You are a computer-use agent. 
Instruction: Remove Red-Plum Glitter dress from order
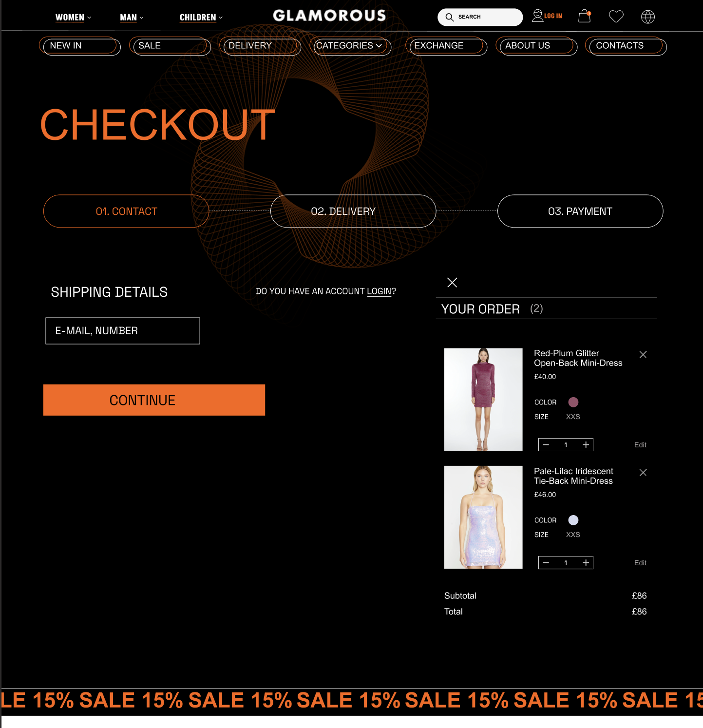[x=643, y=355]
